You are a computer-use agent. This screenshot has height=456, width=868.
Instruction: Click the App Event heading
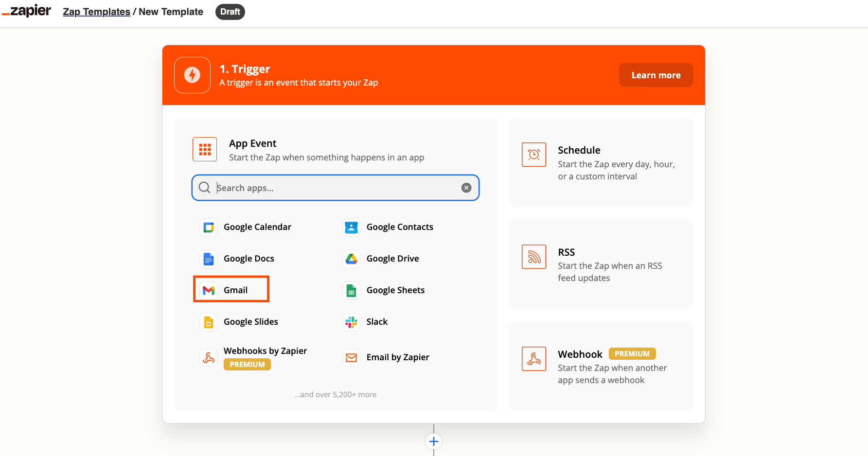(252, 143)
